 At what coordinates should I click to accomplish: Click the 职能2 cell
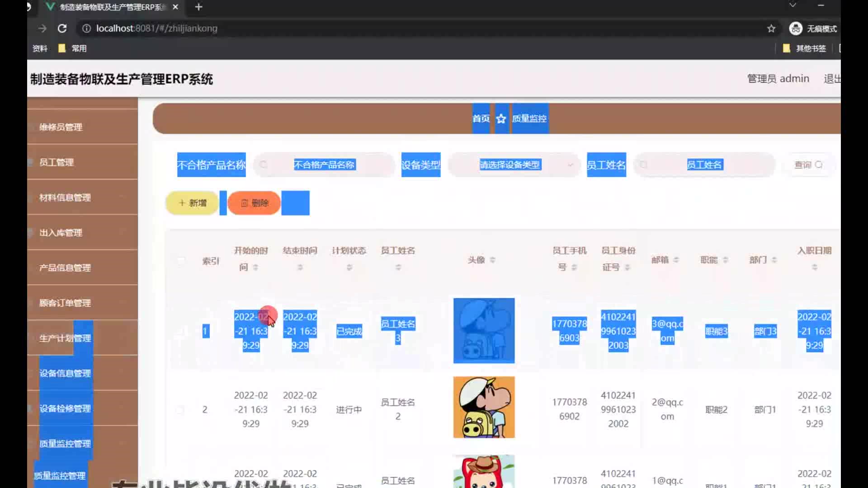pos(716,410)
